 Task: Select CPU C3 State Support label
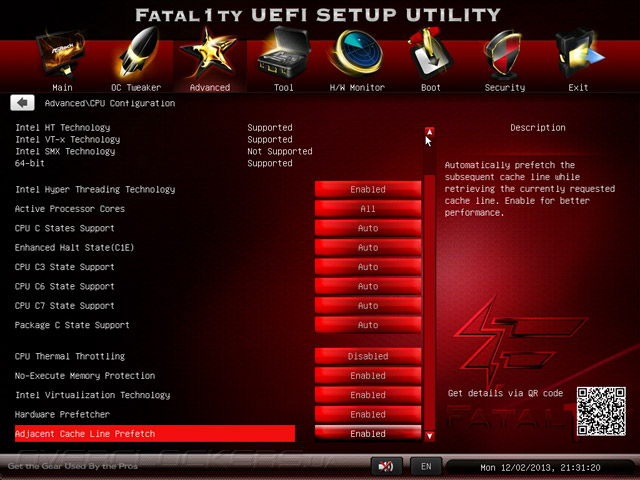tap(64, 267)
